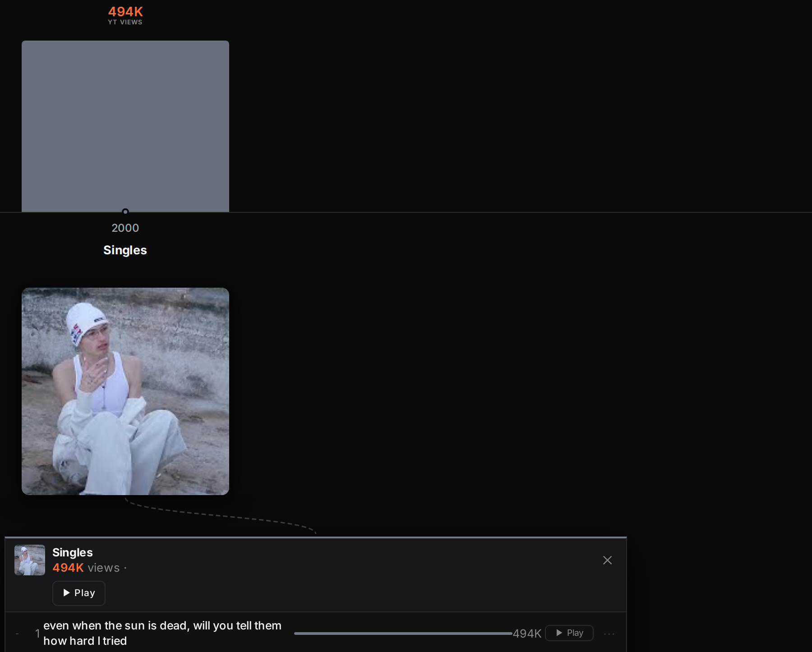Play track 'even when the sun is dead'
Viewport: 812px width, 652px height.
coord(569,633)
